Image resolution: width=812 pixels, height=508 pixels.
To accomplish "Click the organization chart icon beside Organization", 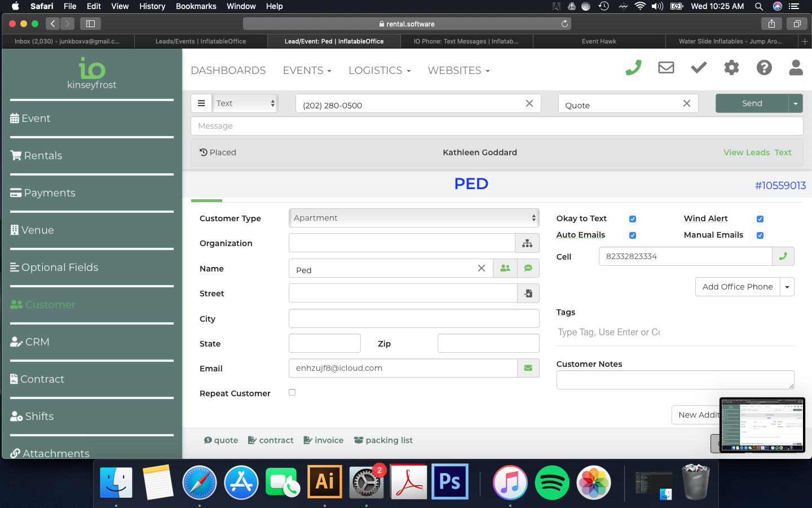I will tap(527, 243).
